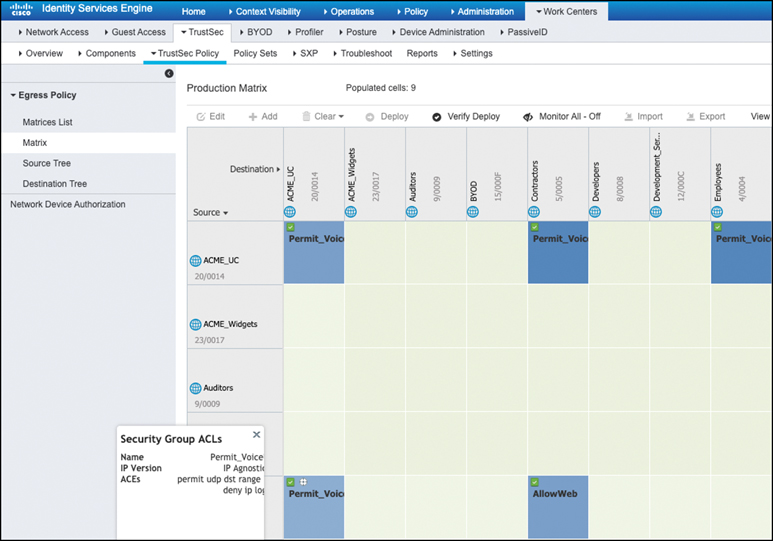The height and width of the screenshot is (541, 773).
Task: Switch to the Policy Sets tab
Action: click(254, 53)
